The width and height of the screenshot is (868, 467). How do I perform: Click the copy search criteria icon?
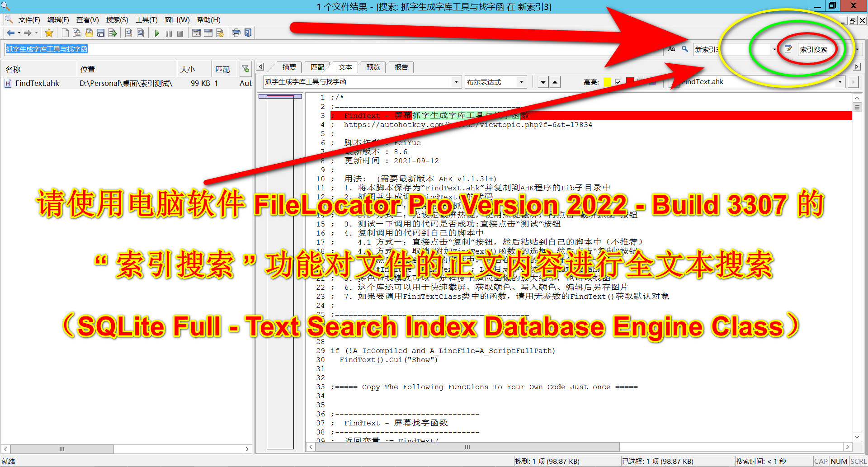coord(77,33)
